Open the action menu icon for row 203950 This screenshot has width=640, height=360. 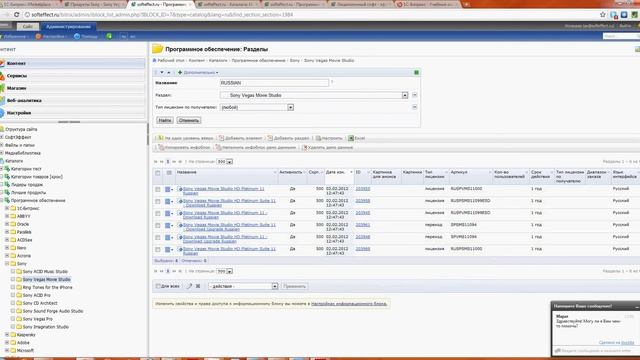pyautogui.click(x=169, y=189)
